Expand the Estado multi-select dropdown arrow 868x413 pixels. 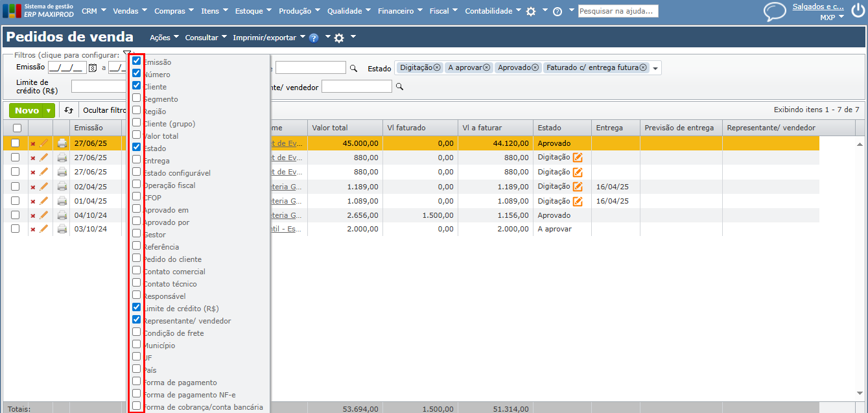click(x=655, y=68)
